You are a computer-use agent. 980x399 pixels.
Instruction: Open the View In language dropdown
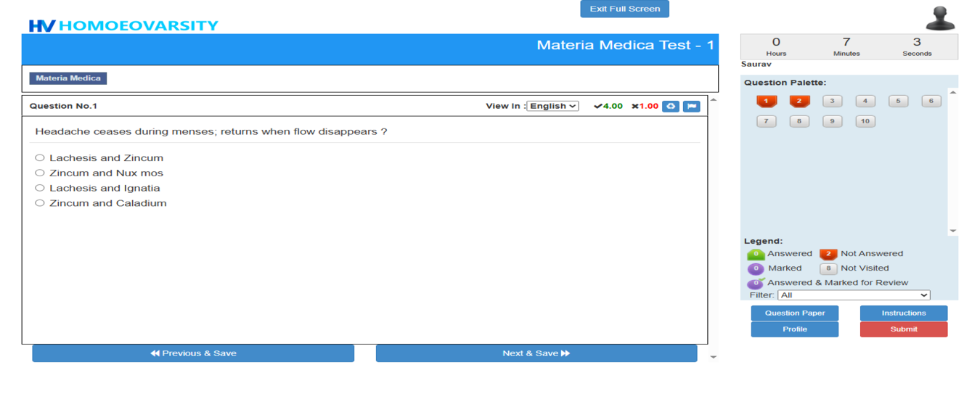(552, 106)
